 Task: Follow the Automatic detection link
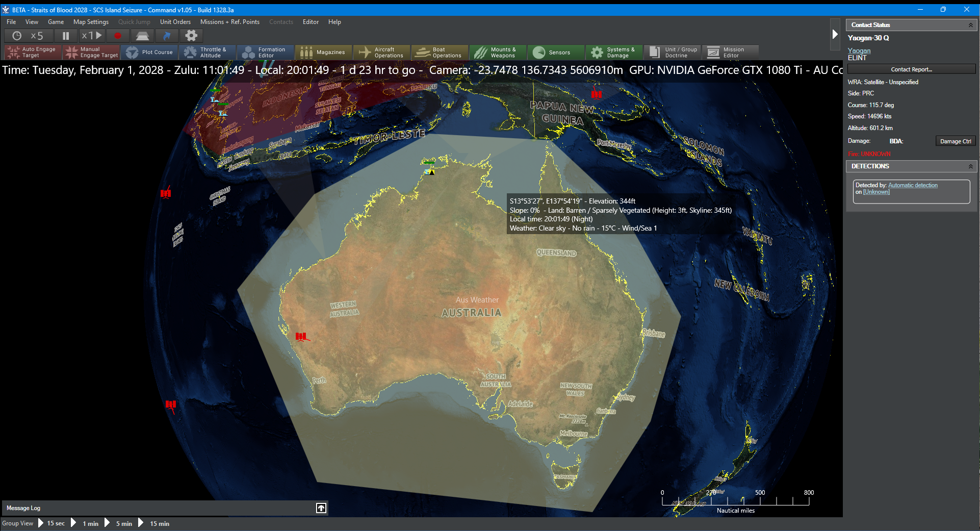coord(913,185)
